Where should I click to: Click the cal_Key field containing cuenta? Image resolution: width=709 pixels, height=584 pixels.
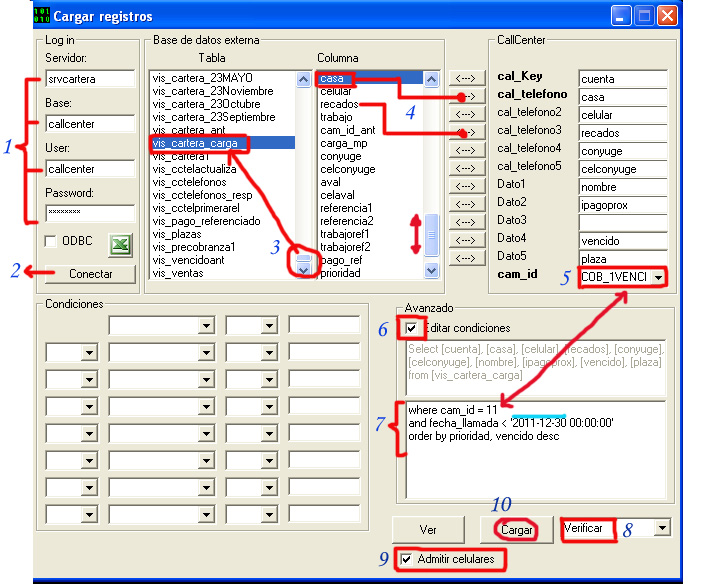623,79
